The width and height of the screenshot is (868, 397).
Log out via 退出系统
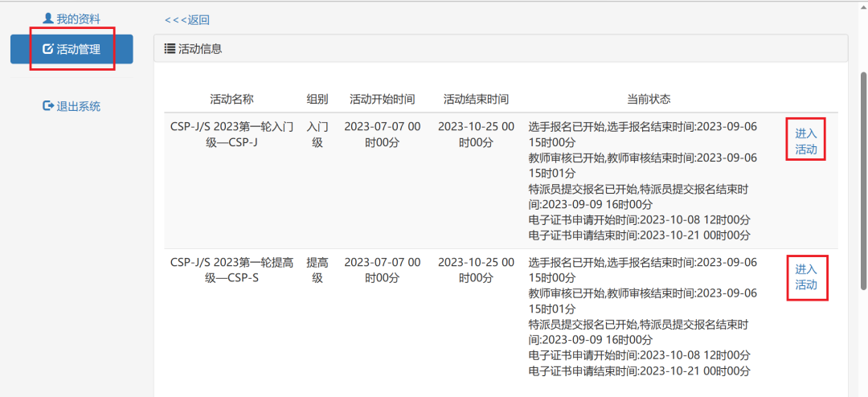78,106
